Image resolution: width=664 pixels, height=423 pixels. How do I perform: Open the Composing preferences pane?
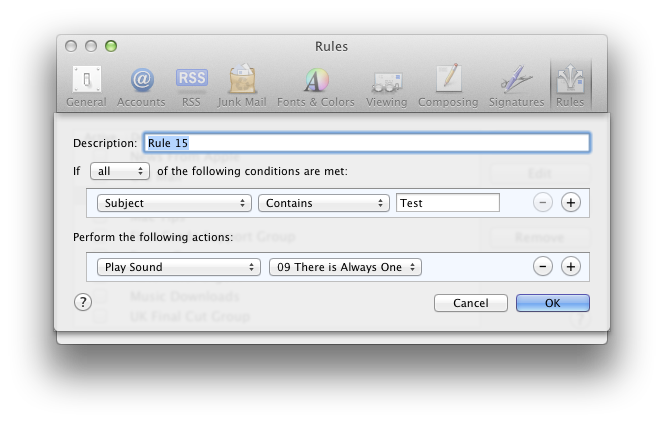click(448, 86)
